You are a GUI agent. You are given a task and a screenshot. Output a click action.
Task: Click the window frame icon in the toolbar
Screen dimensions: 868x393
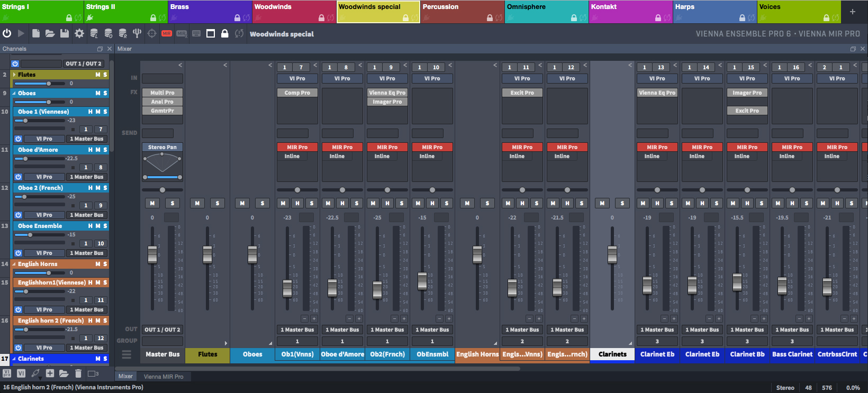click(x=211, y=33)
